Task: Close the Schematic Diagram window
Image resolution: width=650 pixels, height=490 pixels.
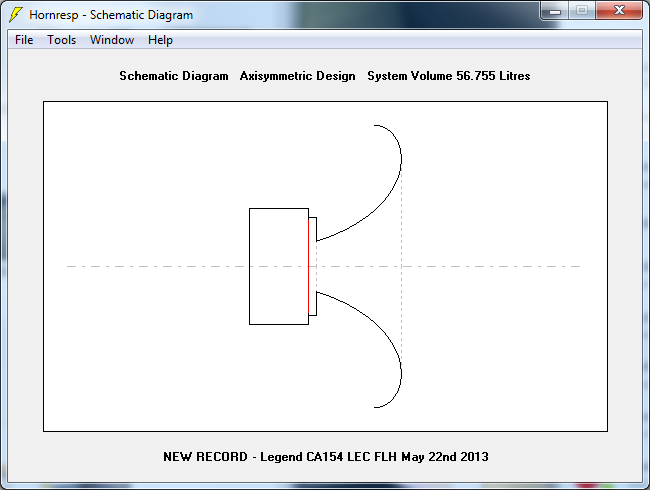Action: (619, 11)
